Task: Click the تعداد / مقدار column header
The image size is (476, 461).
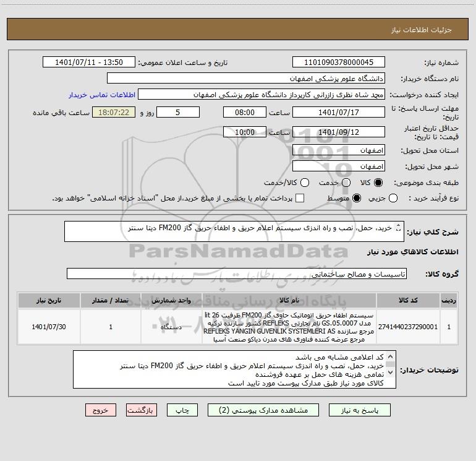Action: pos(111,300)
